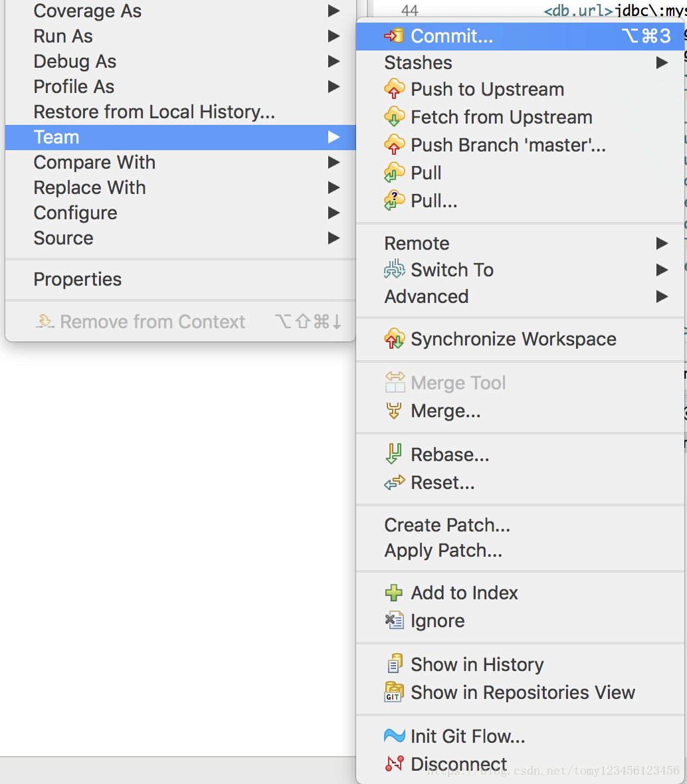Click the Commit icon in Team submenu
This screenshot has width=687, height=784.
[x=394, y=36]
